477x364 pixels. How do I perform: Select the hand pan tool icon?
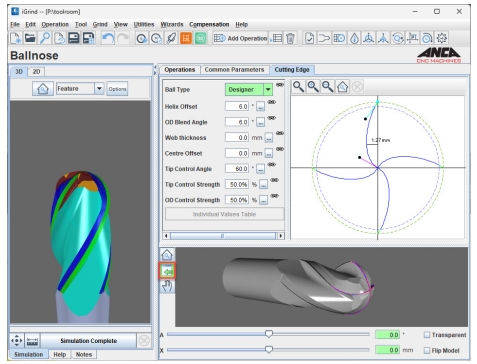(x=167, y=286)
